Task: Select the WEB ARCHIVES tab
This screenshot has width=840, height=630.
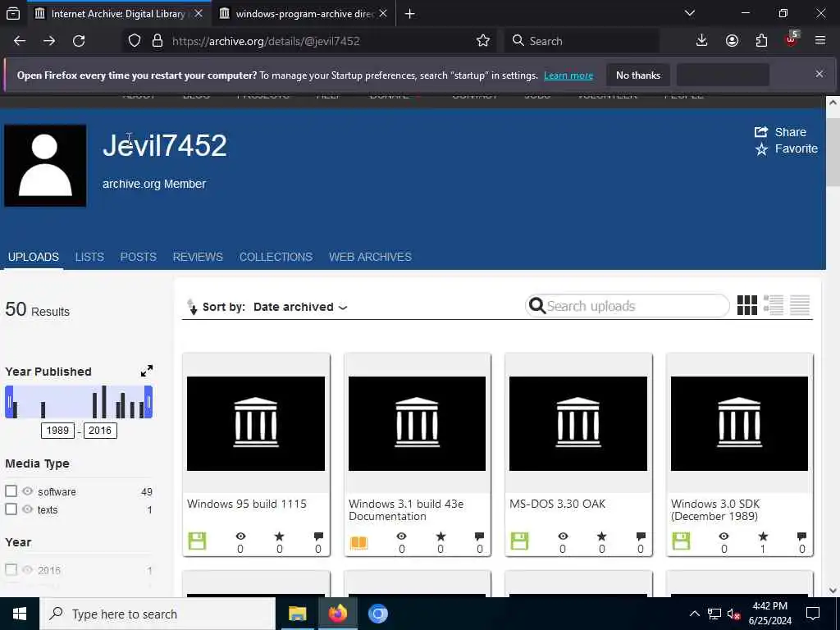Action: pyautogui.click(x=370, y=257)
